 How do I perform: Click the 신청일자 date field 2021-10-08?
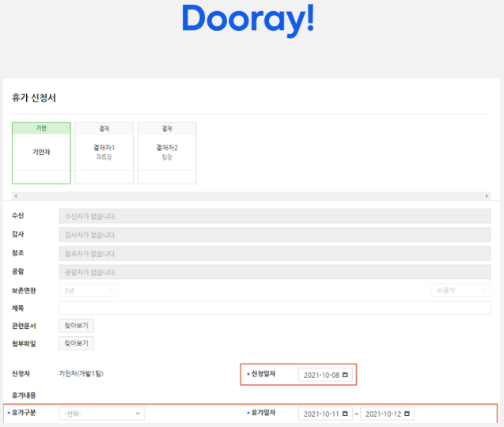tap(325, 375)
